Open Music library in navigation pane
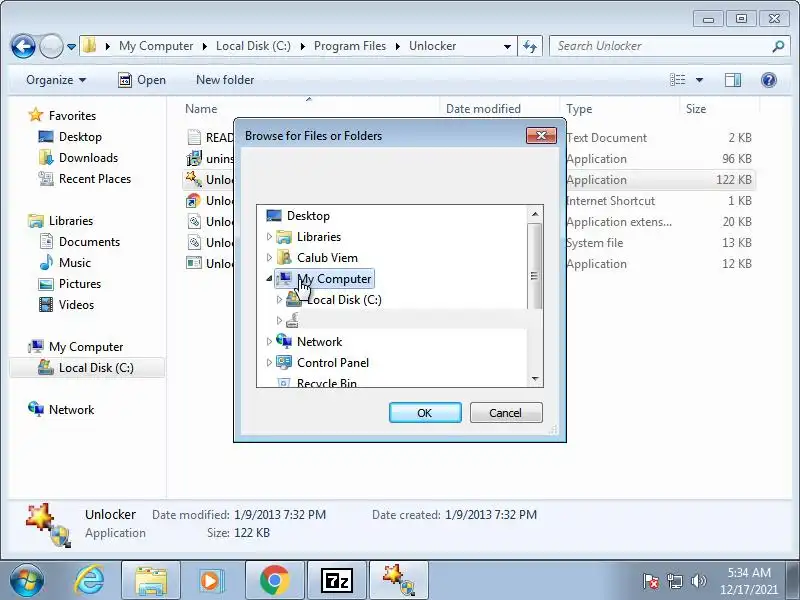Screen dimensions: 800x600 click(74, 263)
